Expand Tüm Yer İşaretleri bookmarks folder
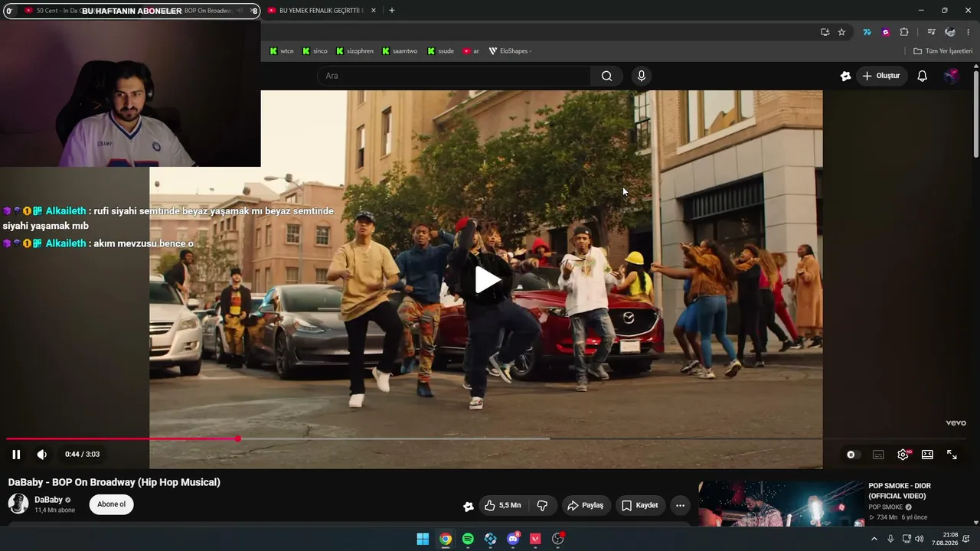Viewport: 980px width, 551px height. click(943, 51)
